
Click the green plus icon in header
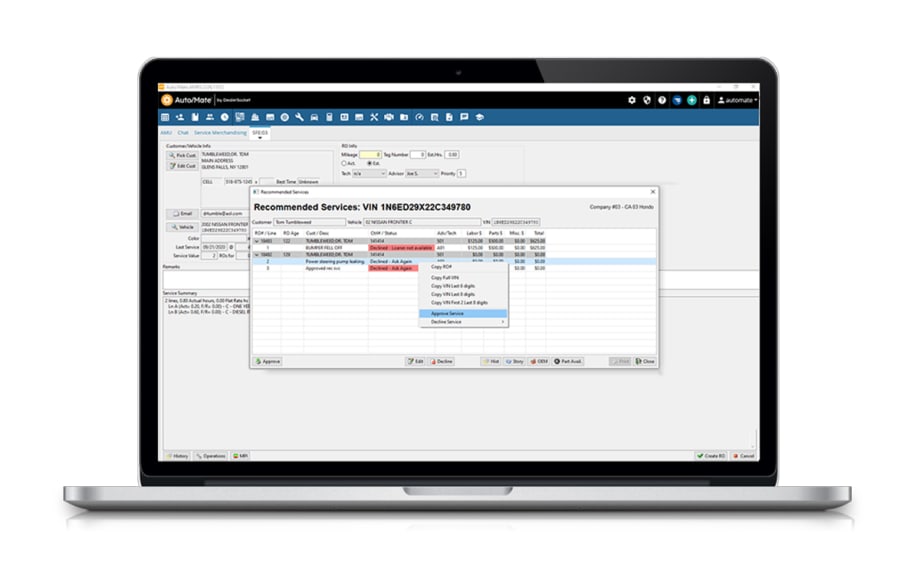point(692,100)
